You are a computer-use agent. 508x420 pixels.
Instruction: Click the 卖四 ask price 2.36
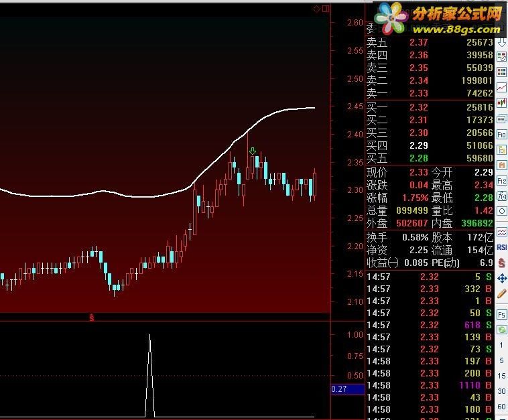[419, 55]
